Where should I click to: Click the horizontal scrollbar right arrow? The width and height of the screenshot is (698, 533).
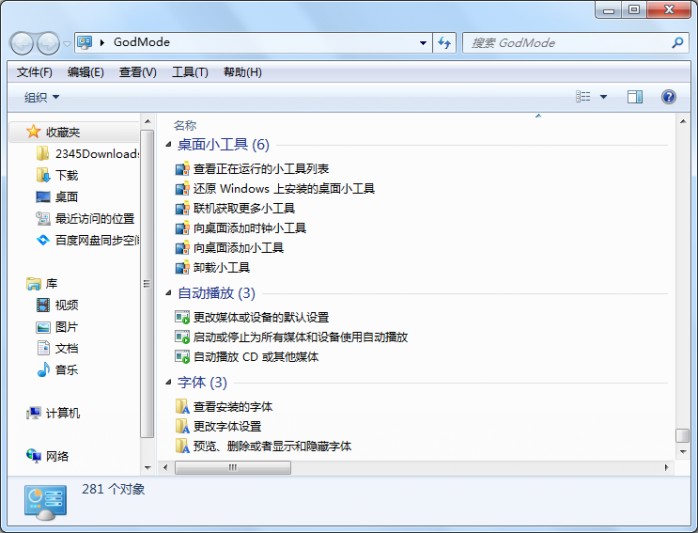click(666, 468)
